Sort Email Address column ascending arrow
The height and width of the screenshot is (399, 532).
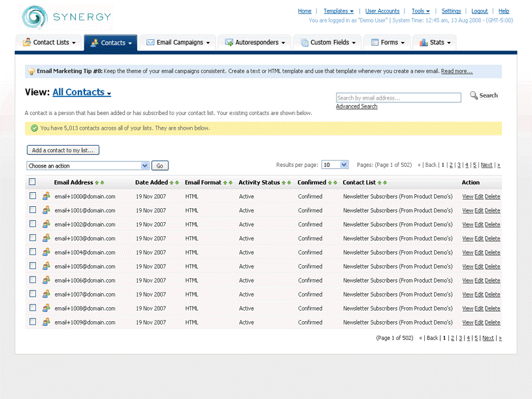coord(97,183)
